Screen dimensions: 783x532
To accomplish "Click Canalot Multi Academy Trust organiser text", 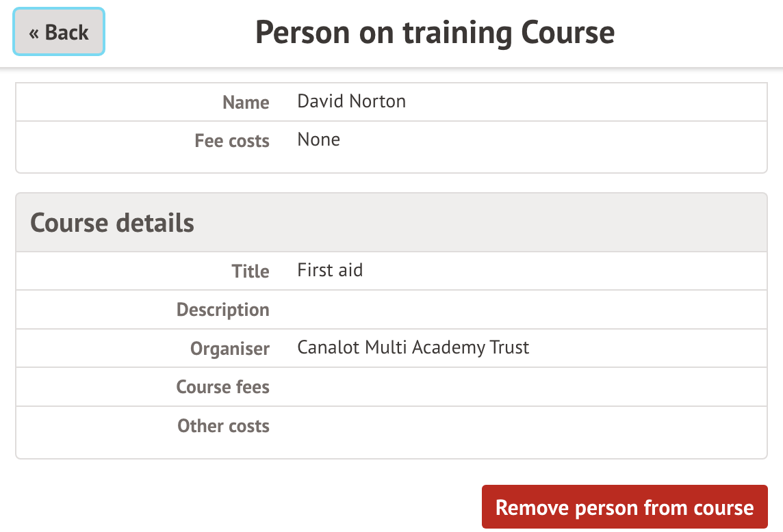I will (x=413, y=348).
